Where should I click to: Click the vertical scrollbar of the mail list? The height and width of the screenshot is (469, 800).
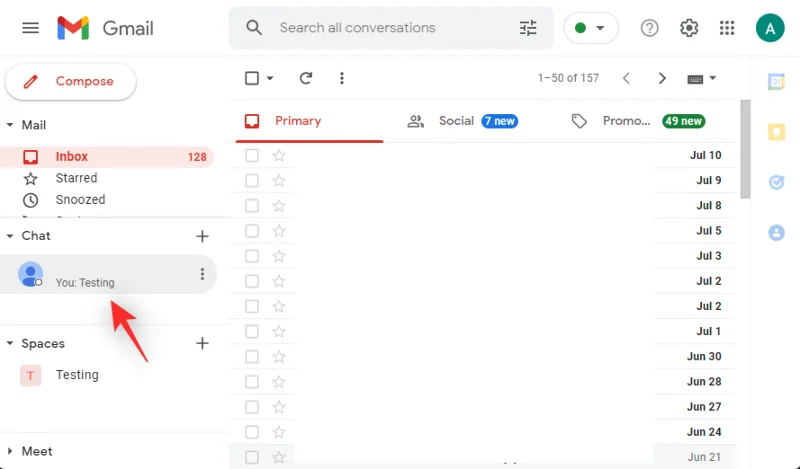click(x=745, y=149)
